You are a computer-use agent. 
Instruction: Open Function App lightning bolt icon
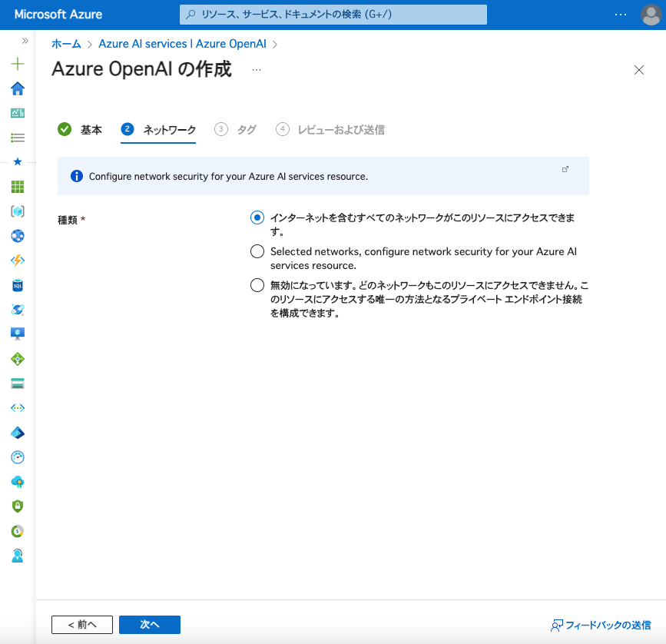click(x=18, y=261)
